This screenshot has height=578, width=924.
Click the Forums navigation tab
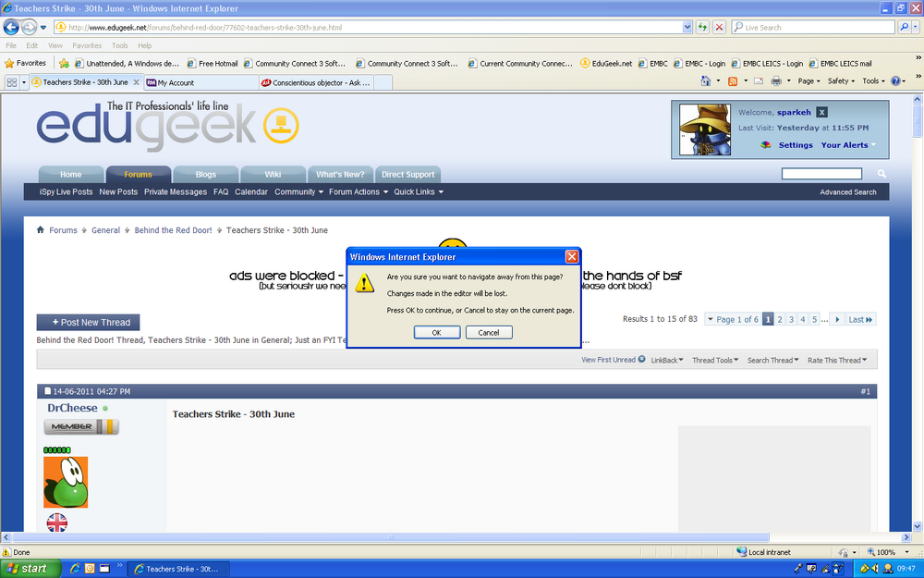pos(139,175)
